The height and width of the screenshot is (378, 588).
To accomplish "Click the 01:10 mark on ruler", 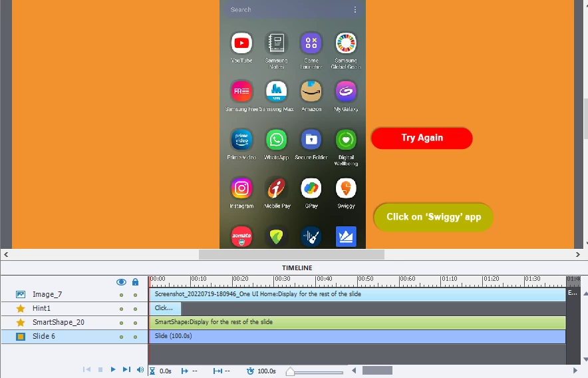I will (449, 279).
